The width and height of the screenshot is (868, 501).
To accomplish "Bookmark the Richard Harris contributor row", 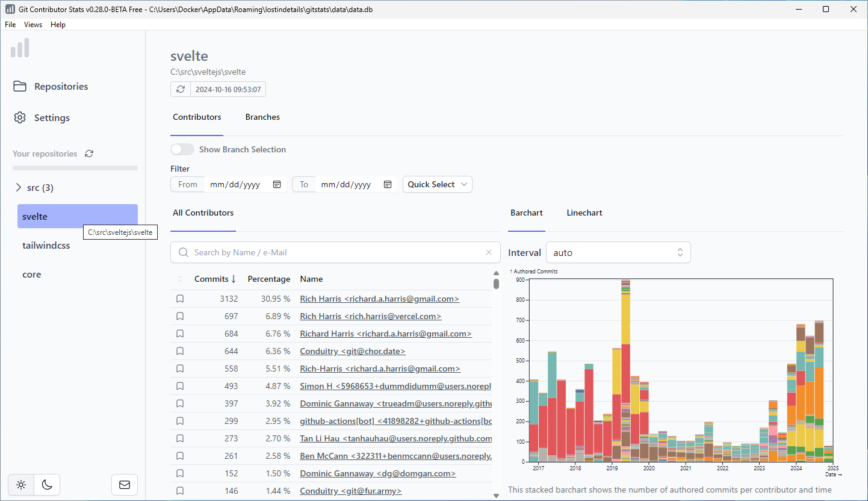I will [180, 334].
